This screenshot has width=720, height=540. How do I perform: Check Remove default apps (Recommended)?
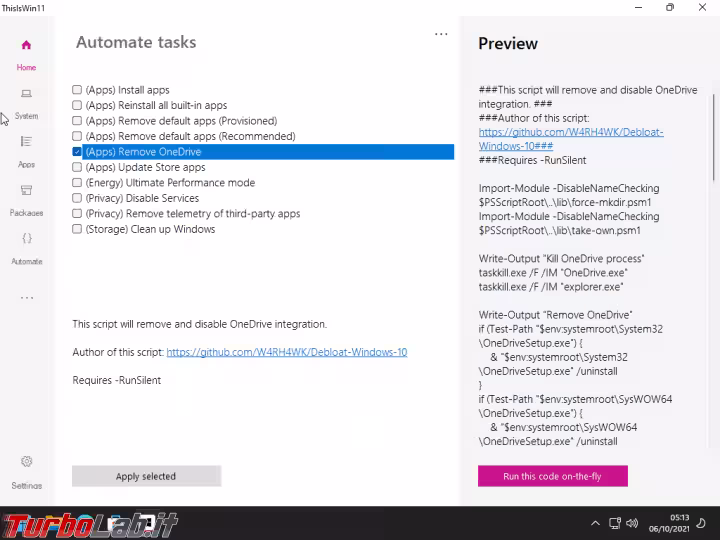pos(77,136)
